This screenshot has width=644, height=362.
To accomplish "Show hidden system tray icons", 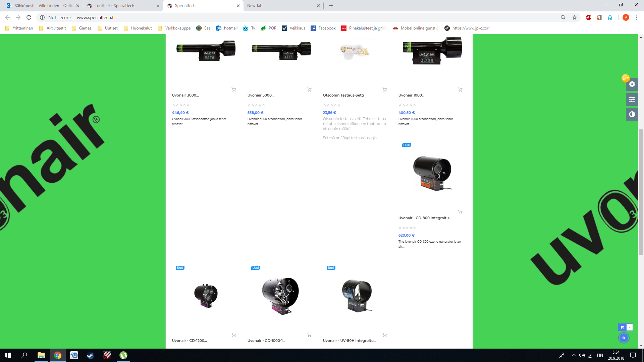I will [574, 355].
